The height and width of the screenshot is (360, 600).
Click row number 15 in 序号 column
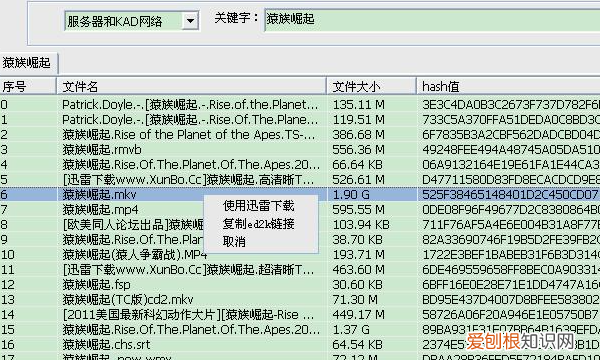pyautogui.click(x=8, y=330)
